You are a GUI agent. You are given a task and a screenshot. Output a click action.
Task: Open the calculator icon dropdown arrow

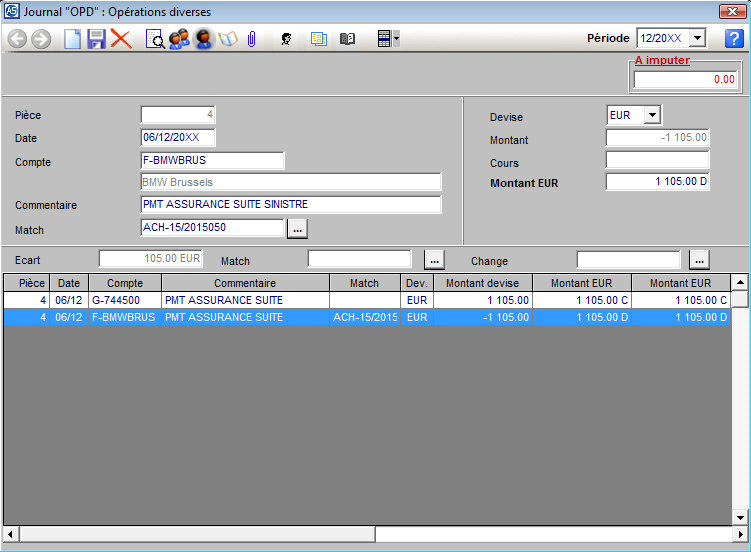pos(397,39)
